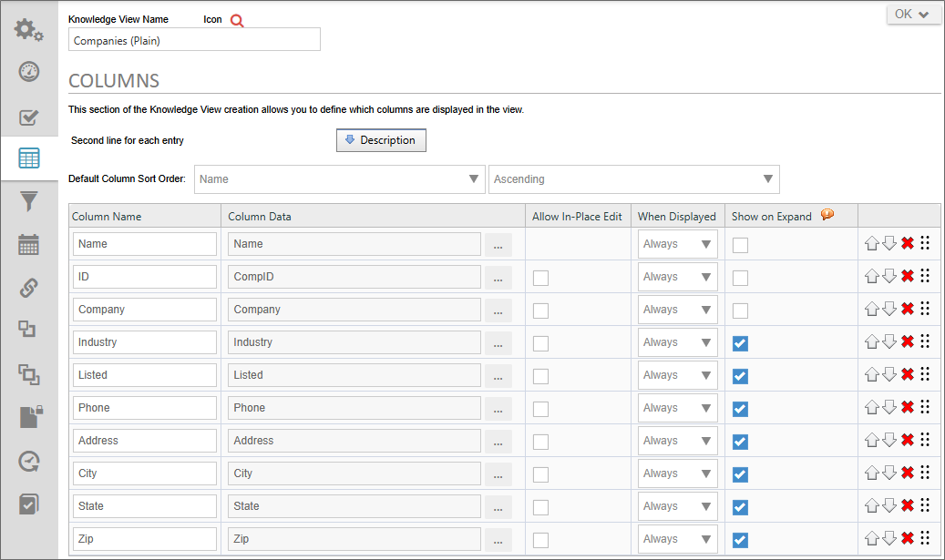Open the calendar sidebar section
Image resolution: width=945 pixels, height=560 pixels.
(x=29, y=244)
